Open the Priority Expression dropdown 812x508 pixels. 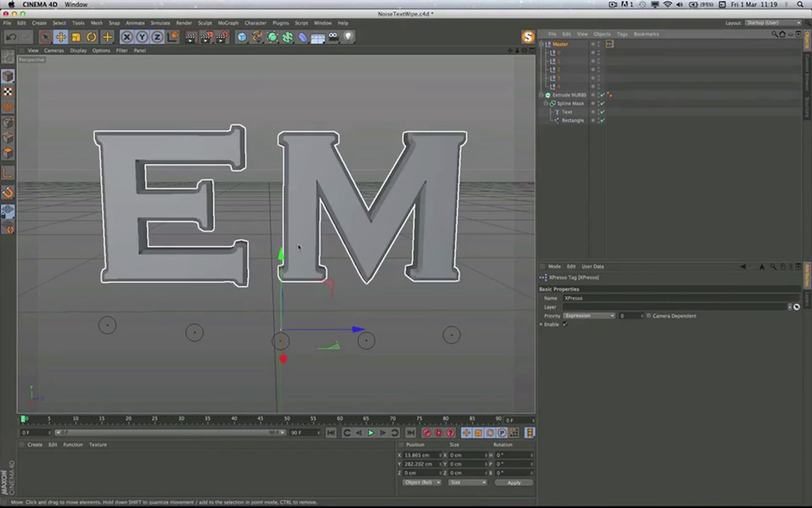pos(589,316)
